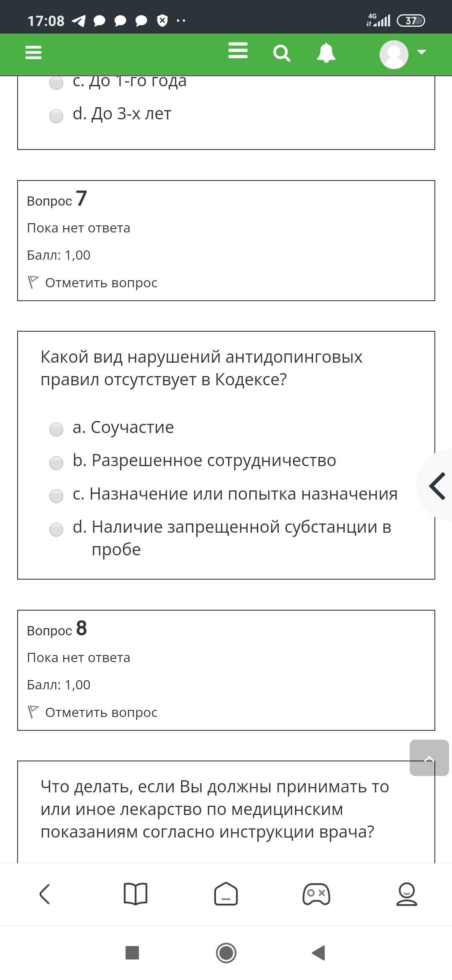
Task: Click the scroll-to-top arrow button
Action: click(x=429, y=758)
